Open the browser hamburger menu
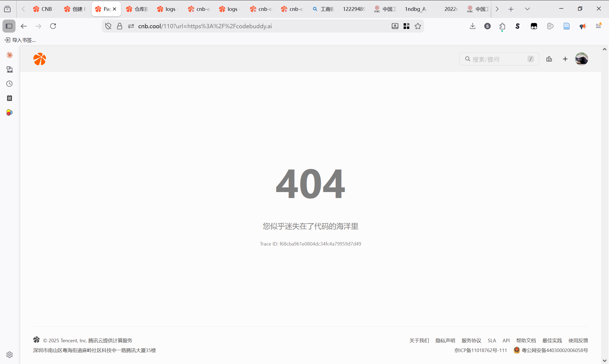This screenshot has width=609, height=364. pos(598,26)
